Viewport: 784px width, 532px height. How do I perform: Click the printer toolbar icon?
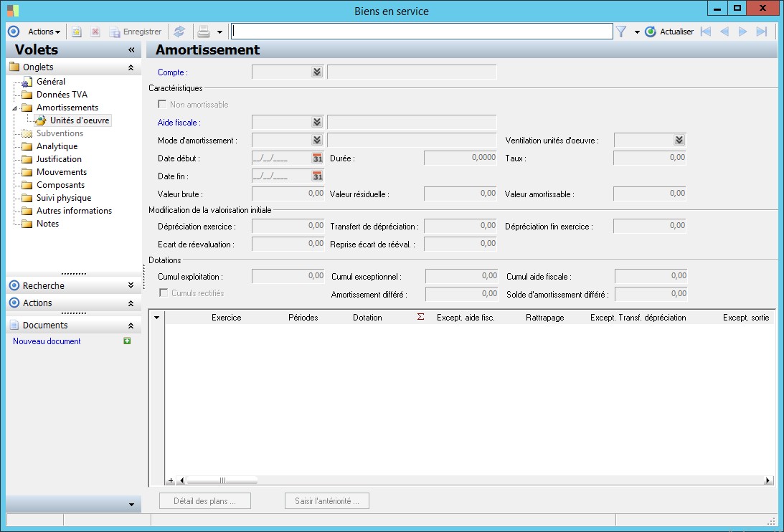tap(204, 32)
